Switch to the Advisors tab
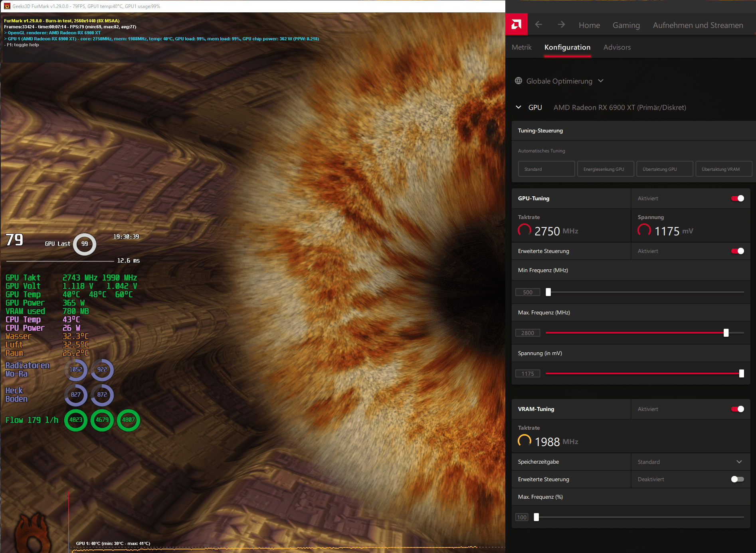This screenshot has width=756, height=553. click(617, 47)
